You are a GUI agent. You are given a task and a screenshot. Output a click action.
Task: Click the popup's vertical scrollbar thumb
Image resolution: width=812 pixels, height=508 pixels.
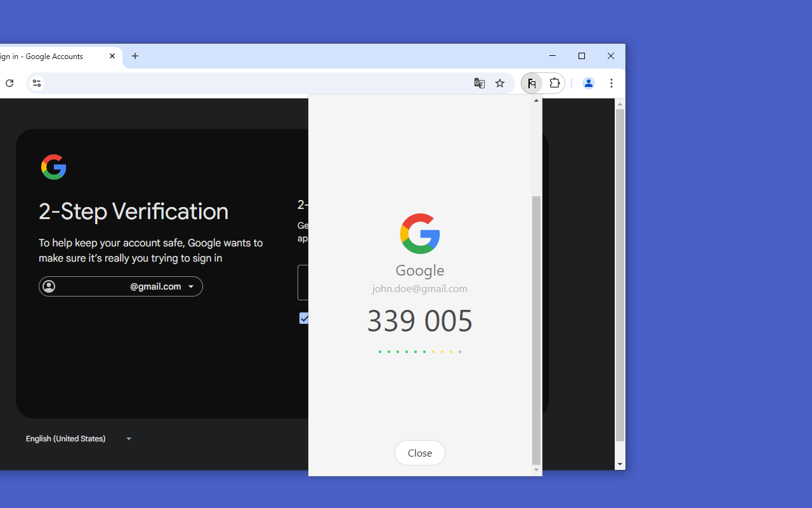537,330
